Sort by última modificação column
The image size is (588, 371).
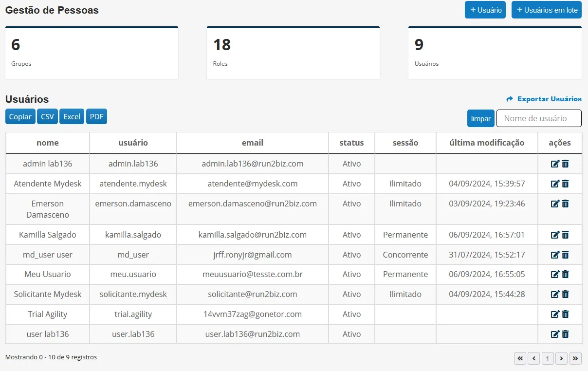[x=487, y=143]
